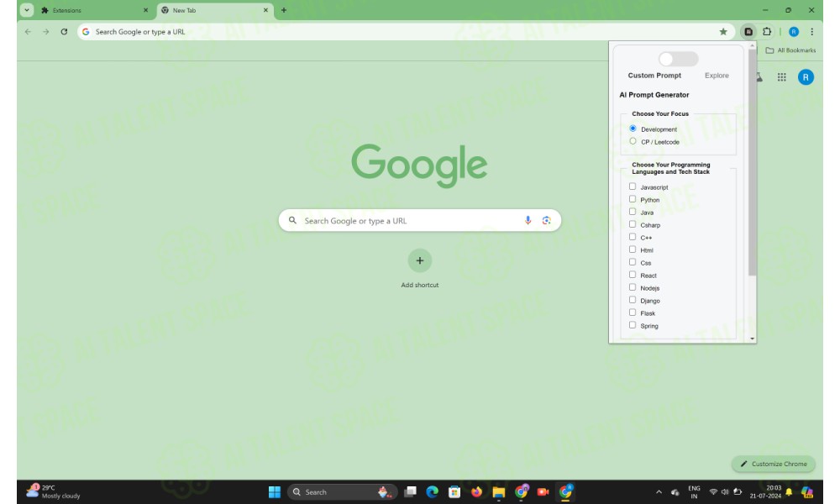This screenshot has height=504, width=840.
Task: Click the Choose Your Programming Languages heading
Action: tap(670, 168)
